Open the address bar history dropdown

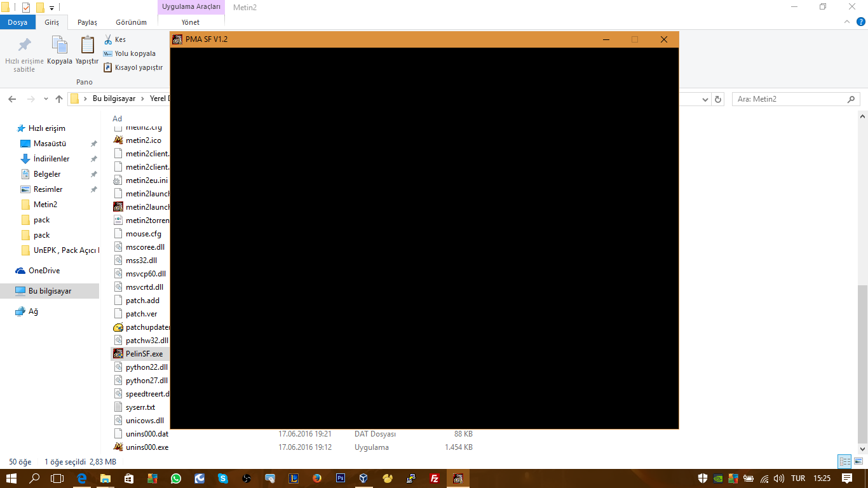coord(705,98)
